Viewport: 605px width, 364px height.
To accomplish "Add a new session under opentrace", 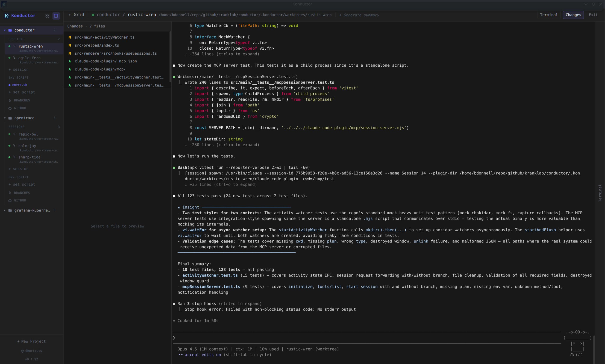I will click(x=18, y=169).
